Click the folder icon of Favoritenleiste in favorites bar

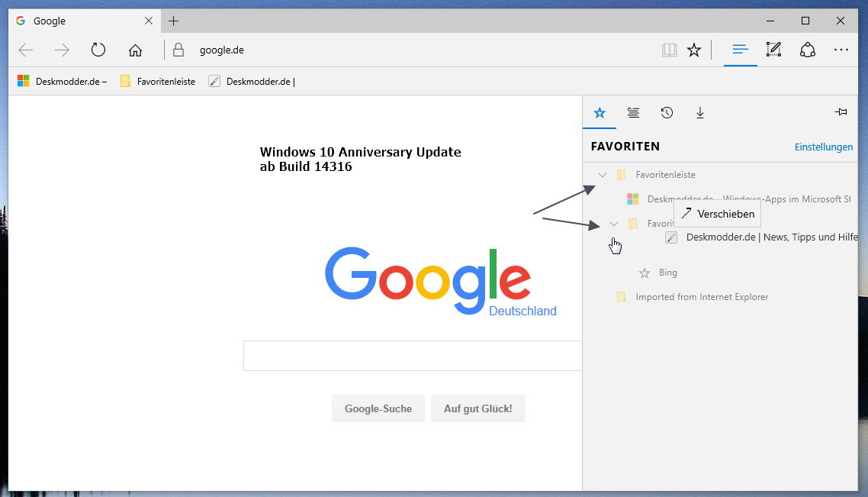tap(126, 82)
